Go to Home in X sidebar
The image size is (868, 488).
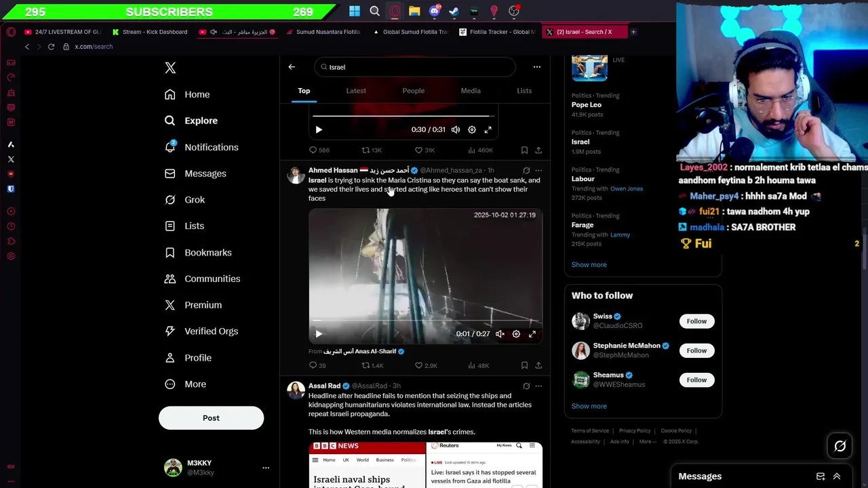click(188, 94)
